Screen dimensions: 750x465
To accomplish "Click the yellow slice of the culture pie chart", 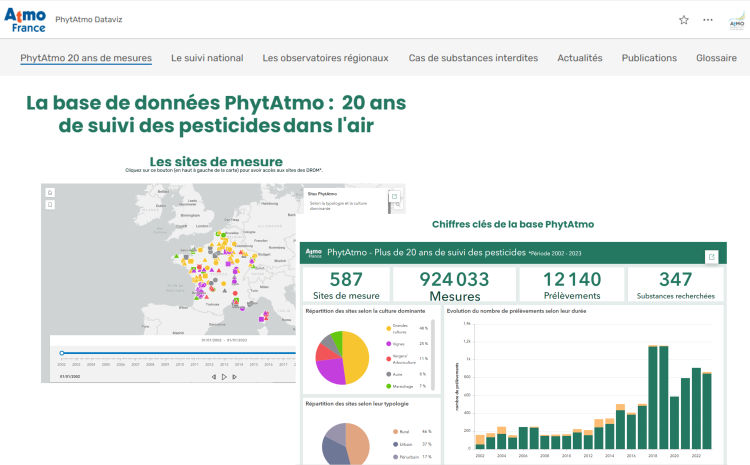I will coord(358,356).
